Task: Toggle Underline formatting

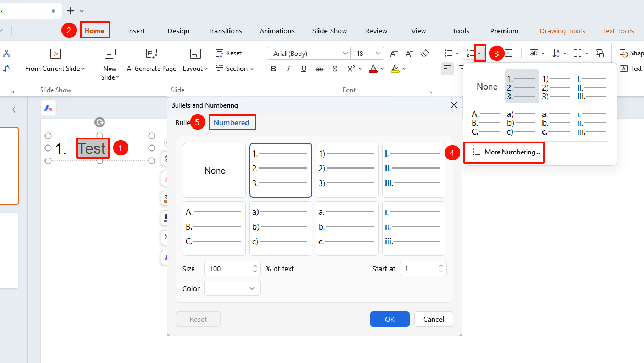Action: [x=304, y=69]
